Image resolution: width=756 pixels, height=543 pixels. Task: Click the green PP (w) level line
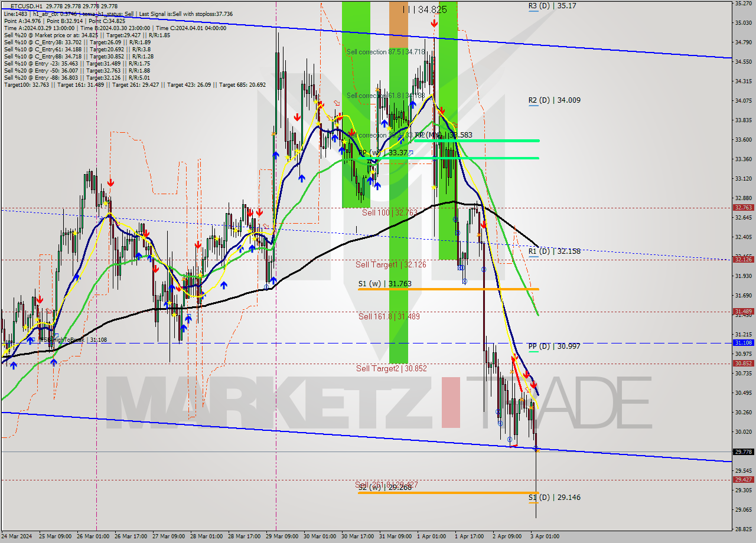pyautogui.click(x=448, y=158)
